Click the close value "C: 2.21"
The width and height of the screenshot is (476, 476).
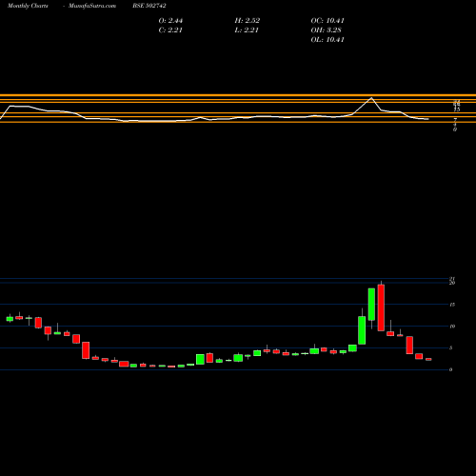point(170,30)
